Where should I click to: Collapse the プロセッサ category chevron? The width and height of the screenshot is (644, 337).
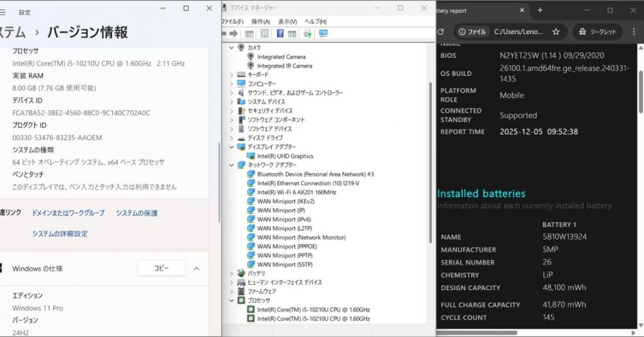[232, 300]
